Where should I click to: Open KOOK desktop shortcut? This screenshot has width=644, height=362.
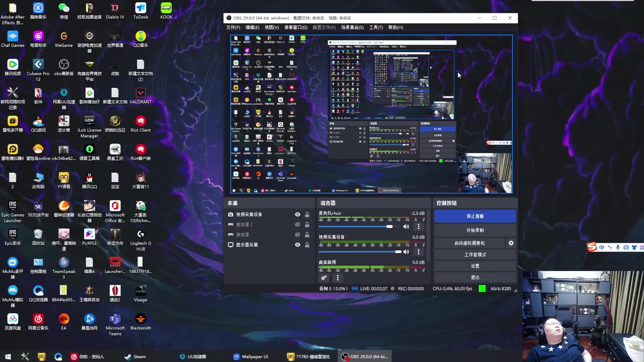(x=166, y=11)
